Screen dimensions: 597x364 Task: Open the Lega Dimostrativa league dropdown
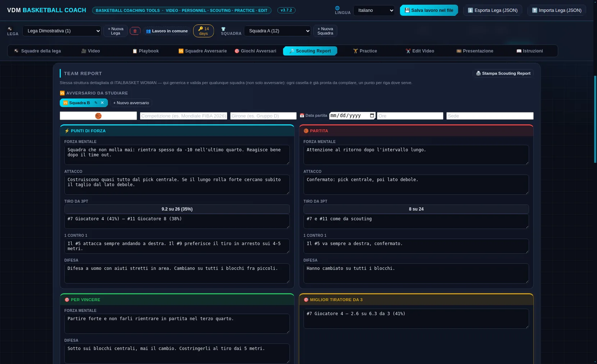tap(62, 31)
